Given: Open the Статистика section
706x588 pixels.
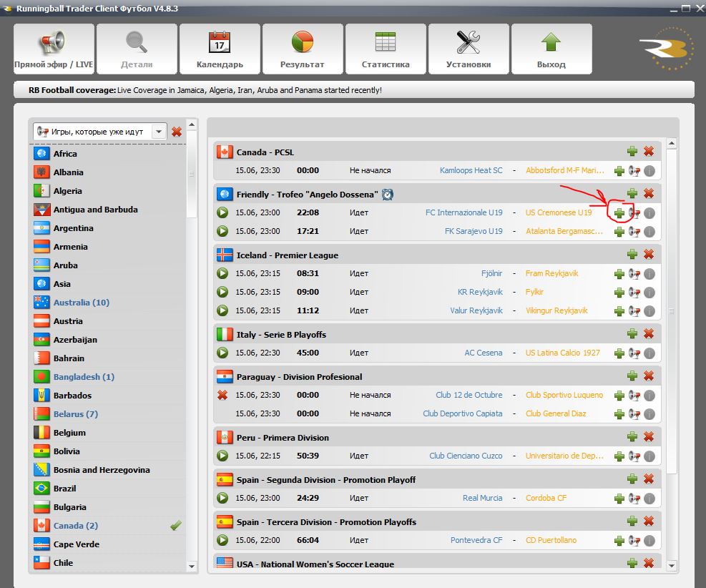Looking at the screenshot, I should point(386,49).
